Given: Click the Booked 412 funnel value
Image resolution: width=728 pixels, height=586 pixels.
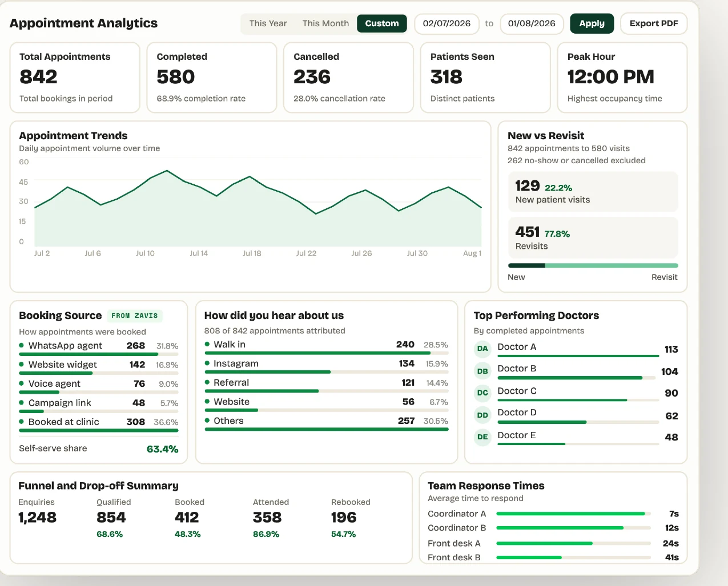Looking at the screenshot, I should point(187,518).
